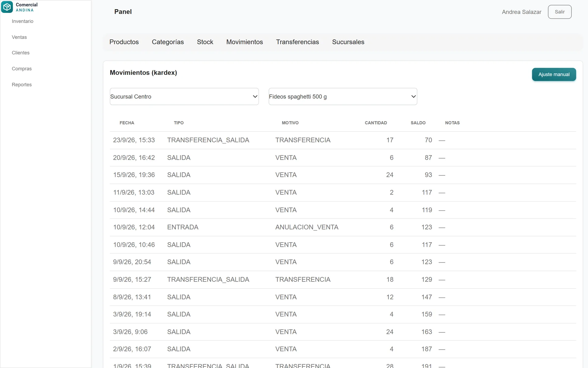Screen dimensions: 588x368
Task: Click the cantidad value 12
Action: tap(390, 297)
